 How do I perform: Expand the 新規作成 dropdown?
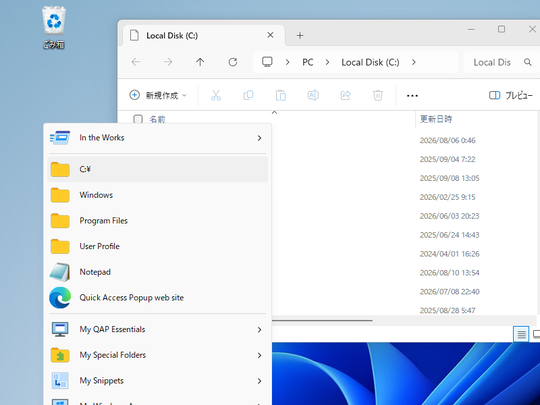coord(158,95)
